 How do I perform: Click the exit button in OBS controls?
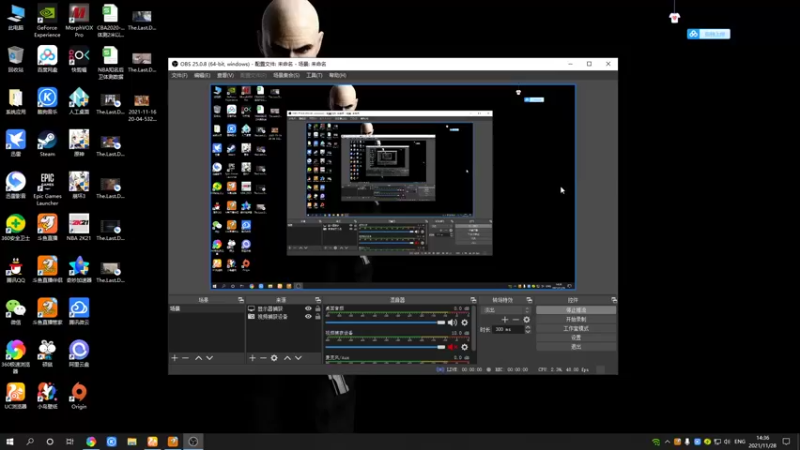[x=576, y=347]
